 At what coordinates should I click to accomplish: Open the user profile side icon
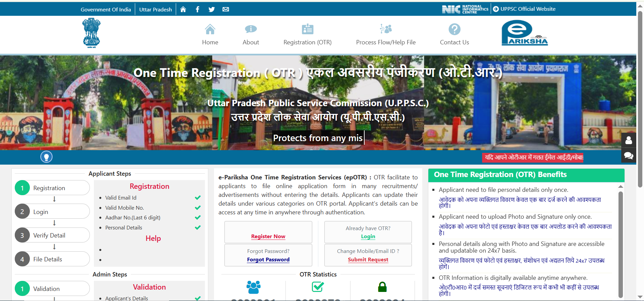pos(629,140)
